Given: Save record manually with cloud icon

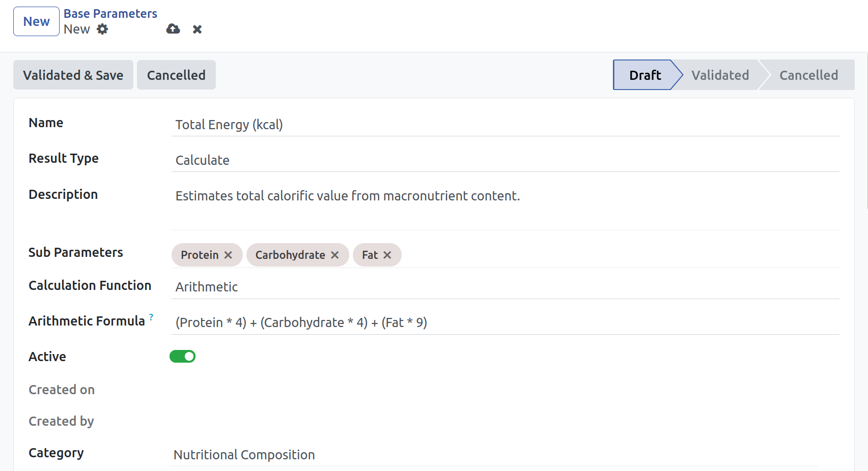Looking at the screenshot, I should [173, 29].
